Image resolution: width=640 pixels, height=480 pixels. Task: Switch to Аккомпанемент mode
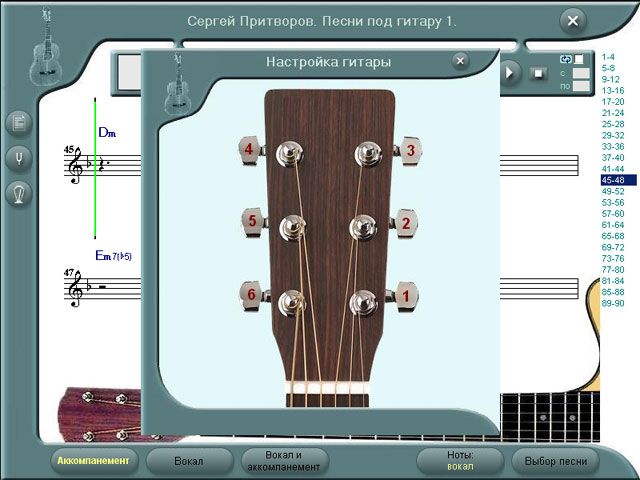(x=93, y=461)
